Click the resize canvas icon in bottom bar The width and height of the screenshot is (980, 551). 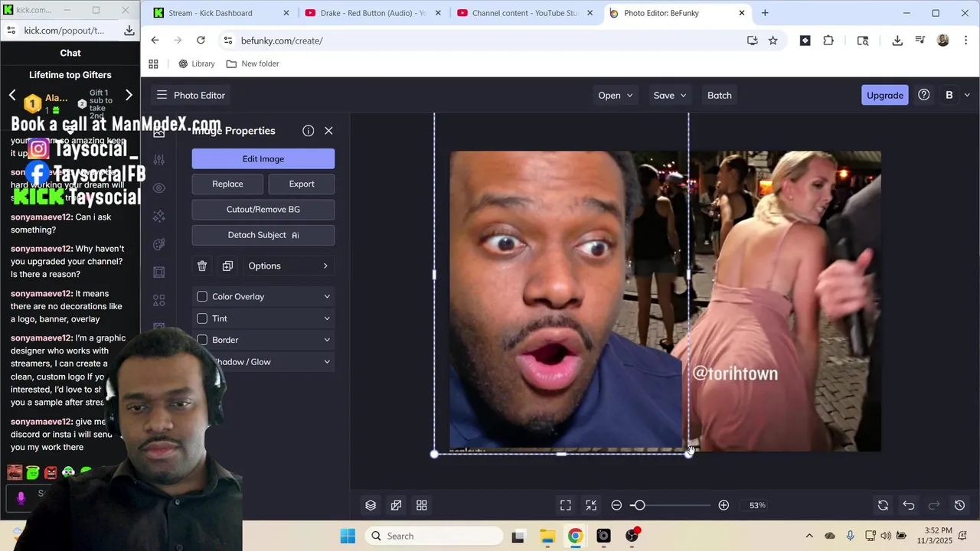pyautogui.click(x=396, y=505)
